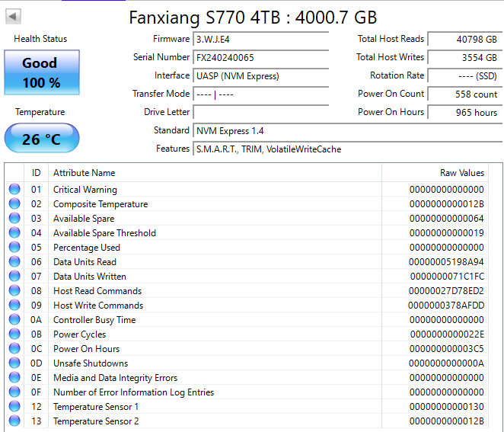Click the Raw Values column header
The height and width of the screenshot is (432, 504).
[461, 173]
